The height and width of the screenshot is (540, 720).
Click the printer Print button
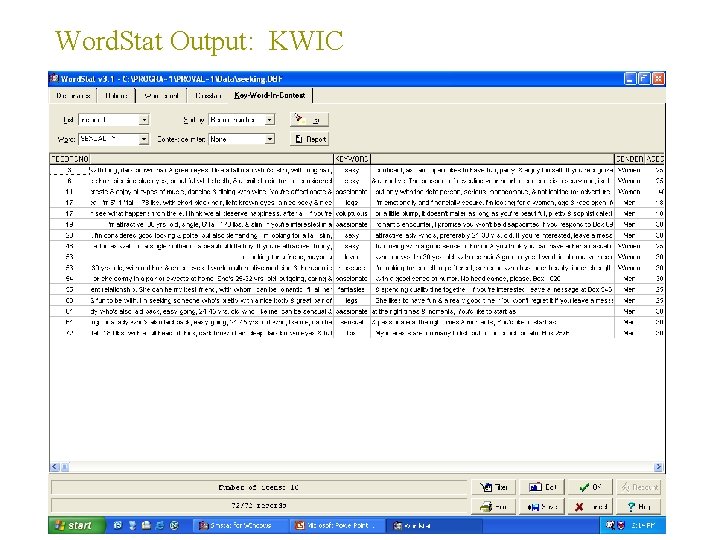coord(493,506)
